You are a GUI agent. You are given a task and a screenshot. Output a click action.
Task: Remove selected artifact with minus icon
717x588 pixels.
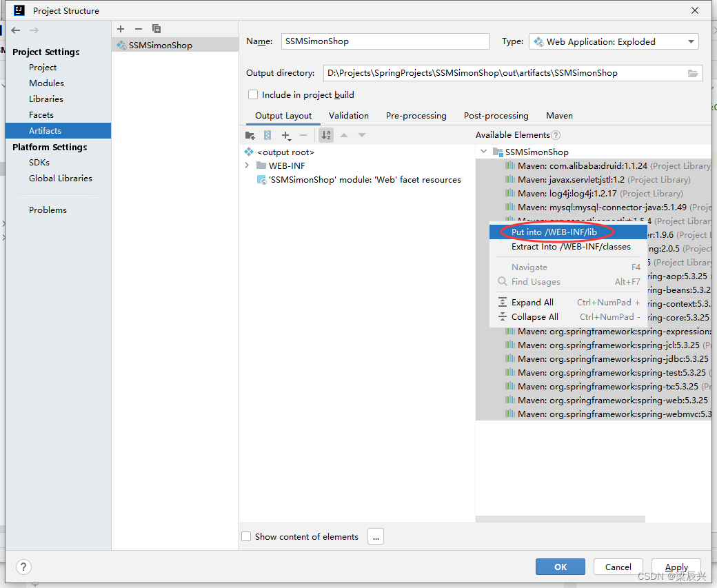pos(139,29)
